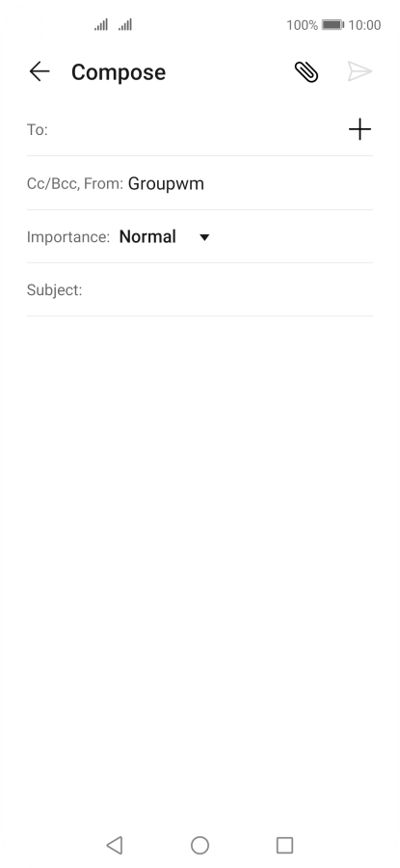400x868 pixels.
Task: Add a recipient with the plus icon
Action: [360, 129]
